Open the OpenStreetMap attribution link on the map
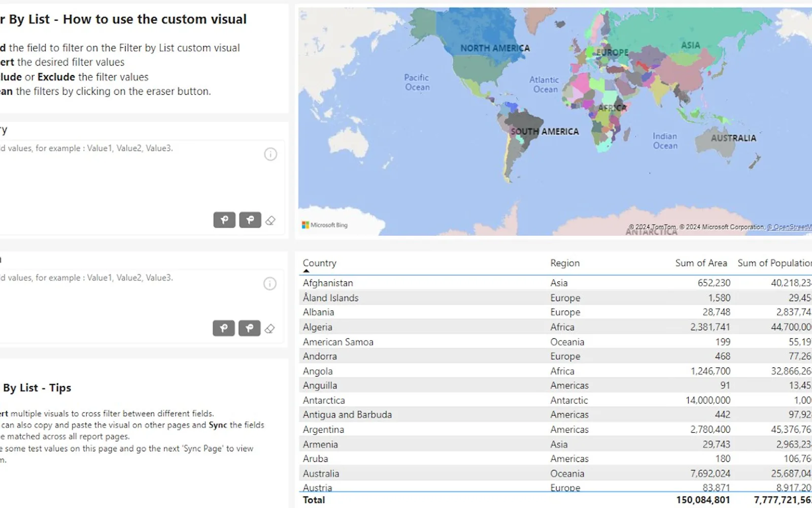The height and width of the screenshot is (508, 812). 789,227
